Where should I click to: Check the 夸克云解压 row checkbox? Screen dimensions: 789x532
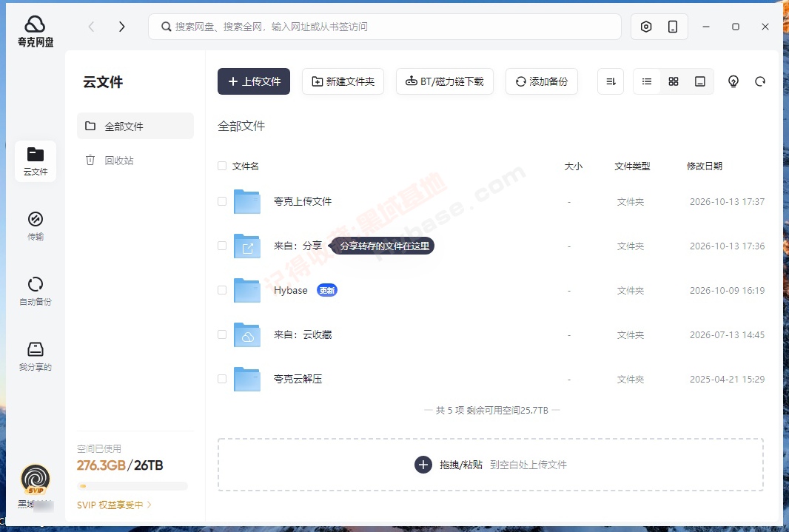pos(222,379)
